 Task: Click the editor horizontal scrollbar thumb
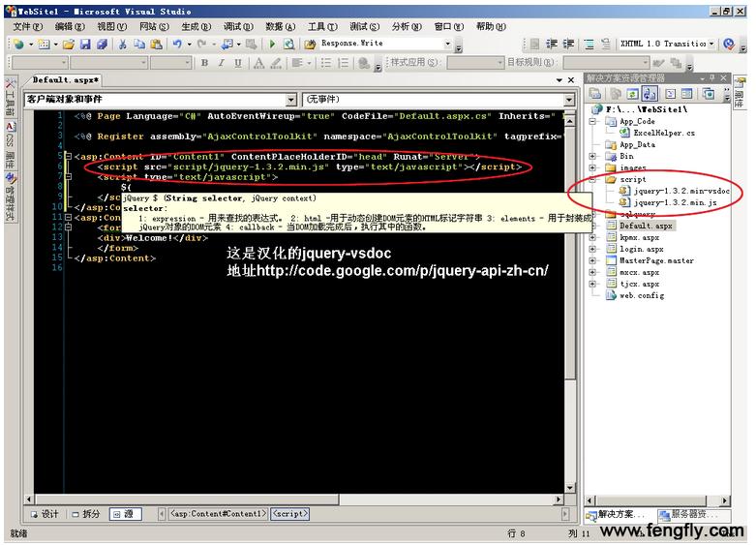[187, 500]
